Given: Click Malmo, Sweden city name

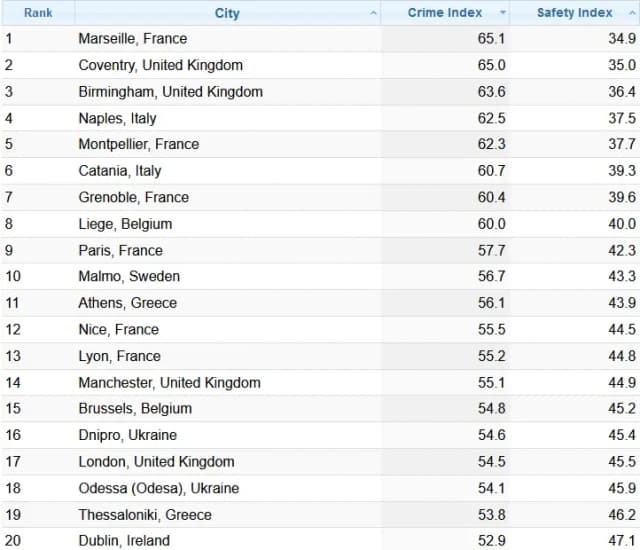Looking at the screenshot, I should 129,276.
